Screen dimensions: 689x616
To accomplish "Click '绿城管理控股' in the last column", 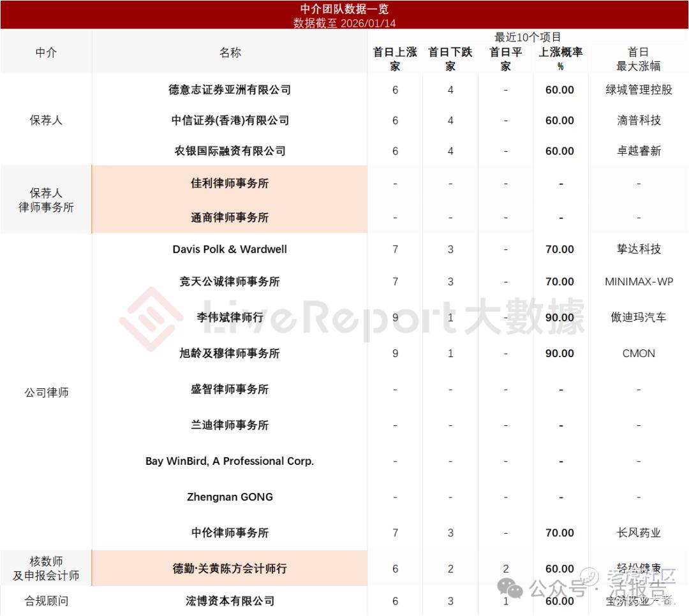I will 639,90.
